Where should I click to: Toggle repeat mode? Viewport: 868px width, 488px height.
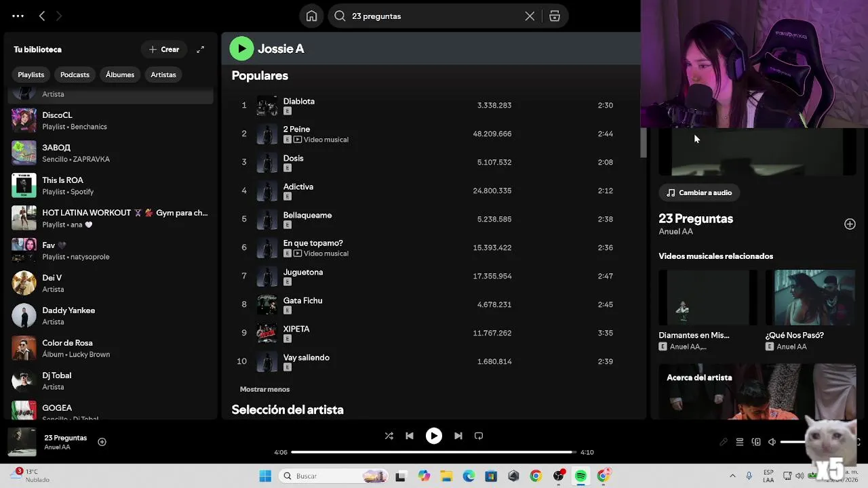(x=479, y=436)
